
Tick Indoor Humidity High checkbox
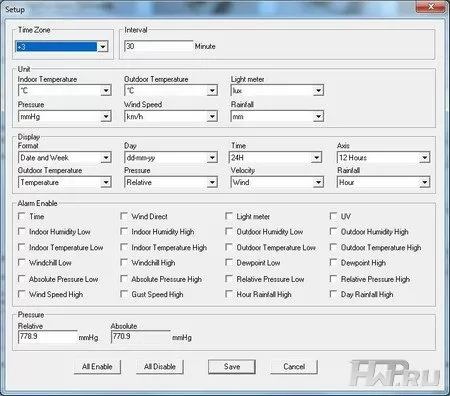coord(124,231)
